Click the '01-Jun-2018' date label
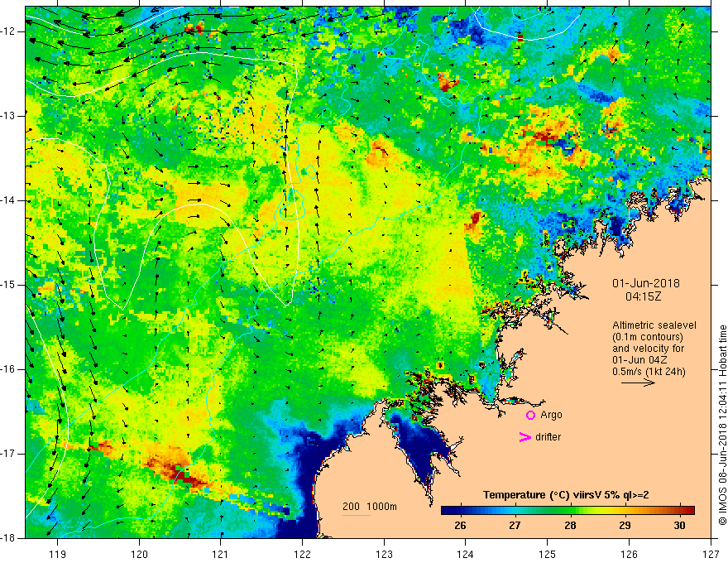Screen dimensions: 728x563 [646, 283]
